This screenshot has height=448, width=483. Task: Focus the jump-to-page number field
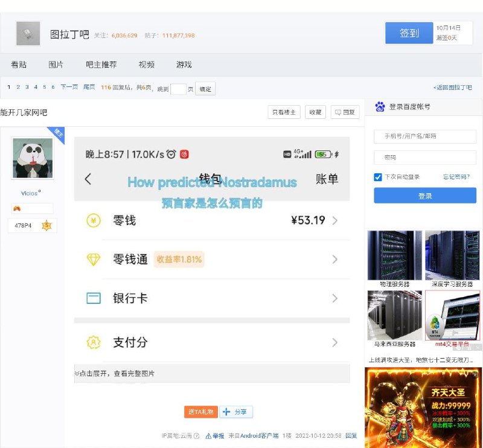[x=178, y=89]
